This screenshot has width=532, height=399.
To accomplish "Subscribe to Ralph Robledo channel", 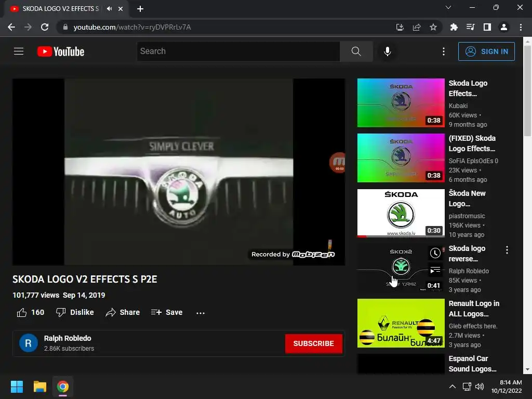I will point(313,343).
